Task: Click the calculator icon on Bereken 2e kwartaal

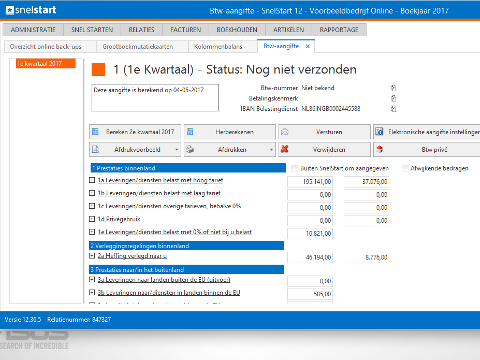Action: (95, 132)
